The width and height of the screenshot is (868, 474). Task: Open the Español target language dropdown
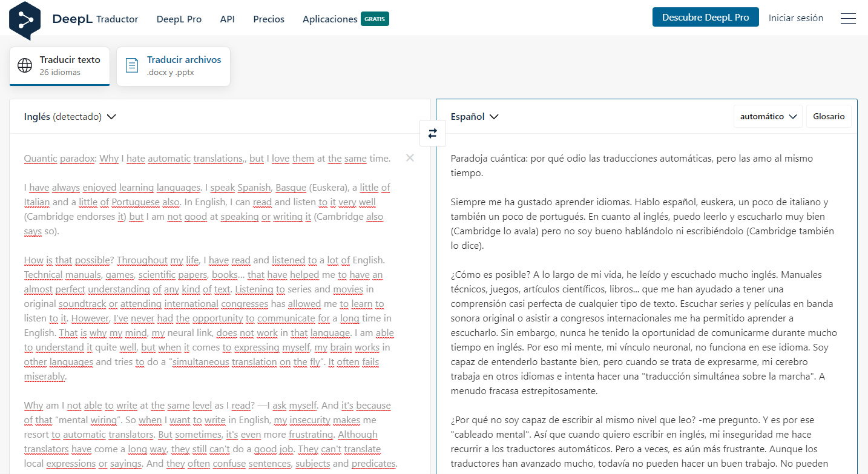pyautogui.click(x=475, y=117)
